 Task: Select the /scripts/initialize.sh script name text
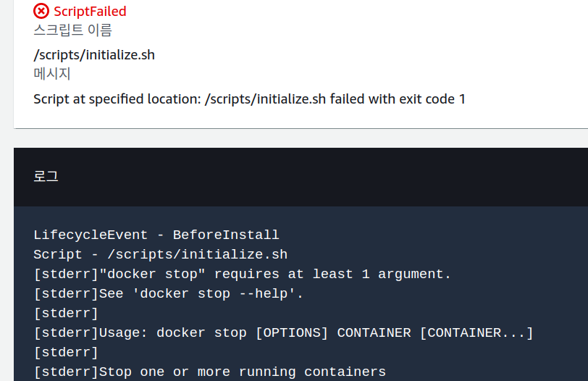pyautogui.click(x=94, y=55)
